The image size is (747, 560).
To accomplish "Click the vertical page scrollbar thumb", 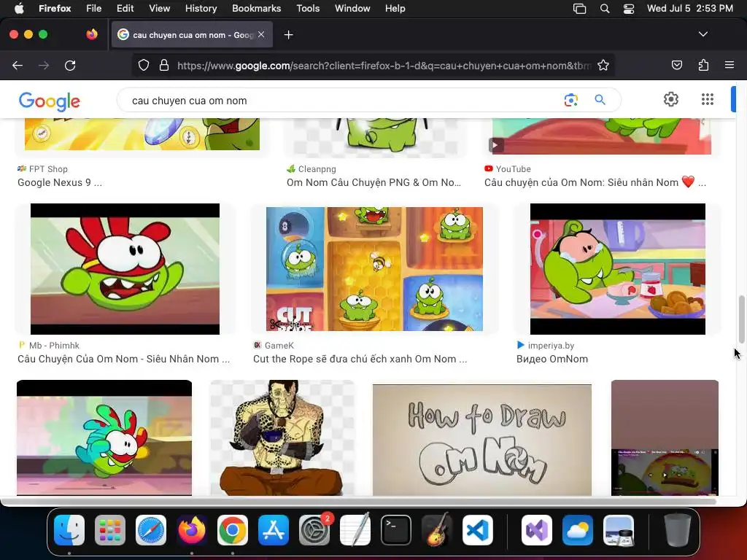I will click(x=741, y=319).
